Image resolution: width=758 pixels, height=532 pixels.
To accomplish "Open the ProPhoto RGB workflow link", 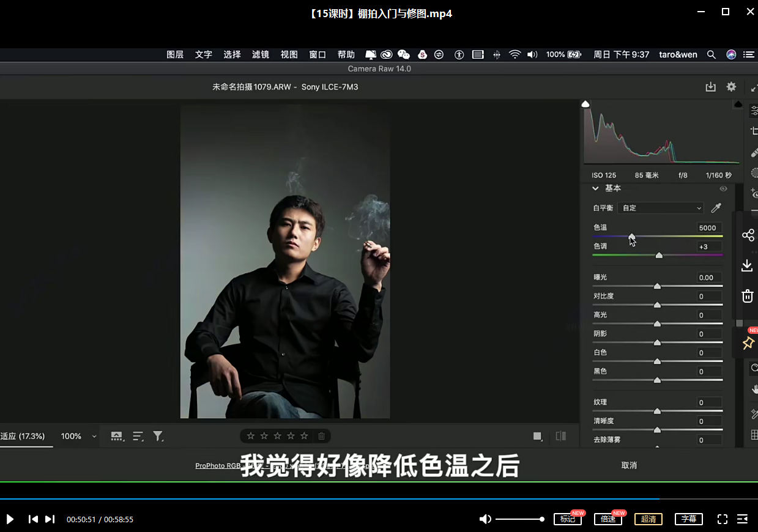I will pos(218,465).
